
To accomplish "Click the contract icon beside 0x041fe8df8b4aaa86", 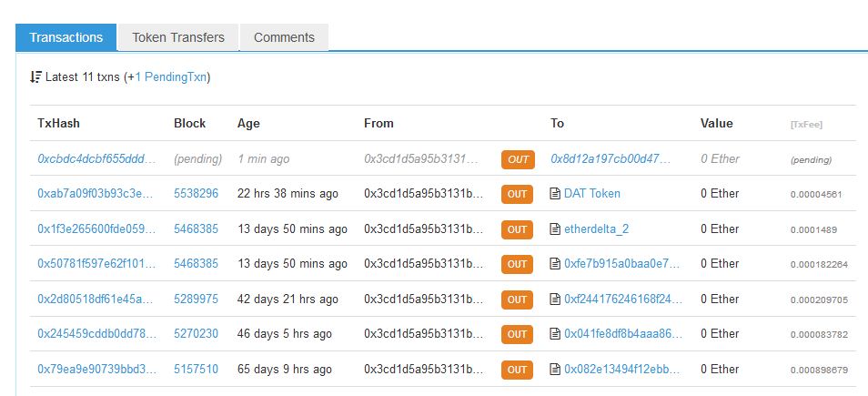I will (x=556, y=334).
